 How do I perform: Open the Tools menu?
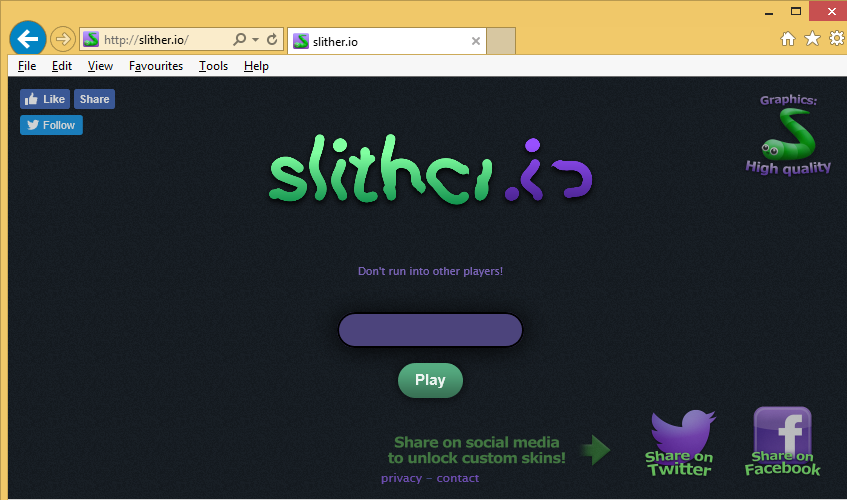213,66
